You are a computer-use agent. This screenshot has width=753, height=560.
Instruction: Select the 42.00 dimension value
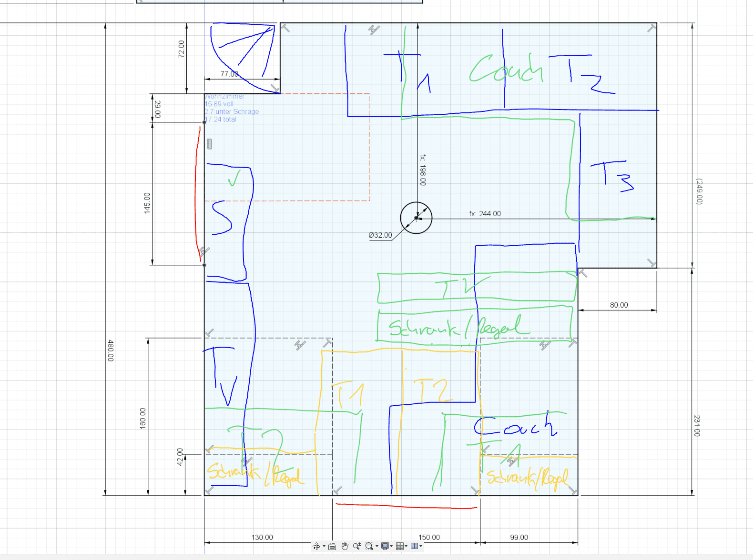pyautogui.click(x=180, y=457)
